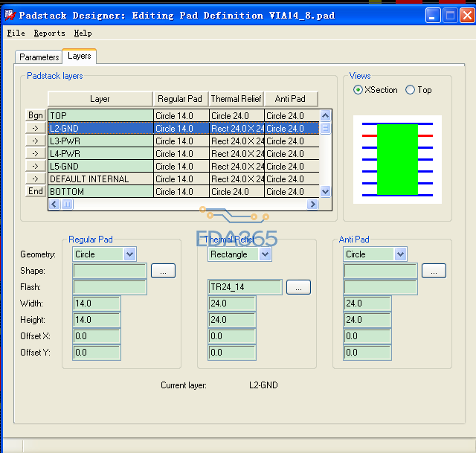Expand Thermal Relief Geometry Rectangle dropdown
This screenshot has height=453, width=476.
(265, 254)
